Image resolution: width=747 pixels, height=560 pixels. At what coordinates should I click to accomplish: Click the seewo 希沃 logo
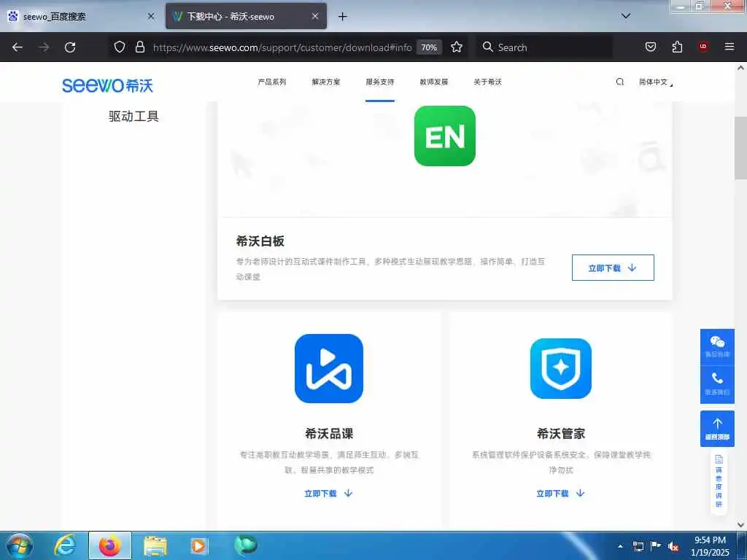point(107,85)
